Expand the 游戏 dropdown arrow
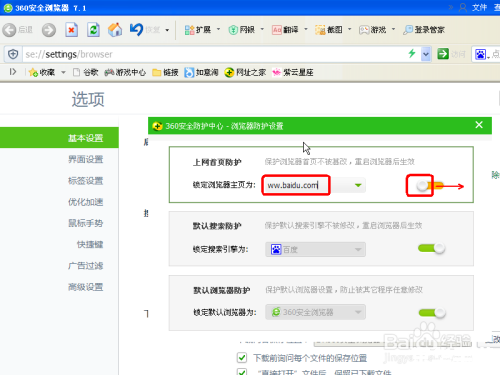The image size is (500, 375). pyautogui.click(x=393, y=29)
